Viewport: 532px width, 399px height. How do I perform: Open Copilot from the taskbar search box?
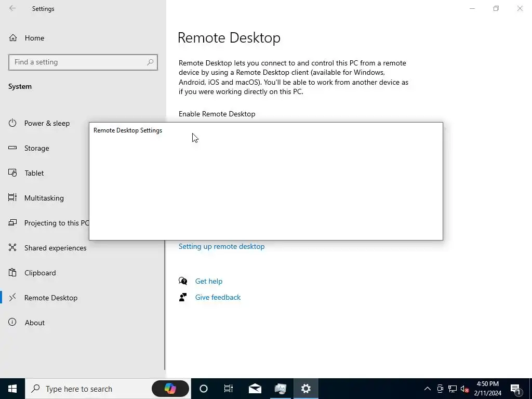170,389
